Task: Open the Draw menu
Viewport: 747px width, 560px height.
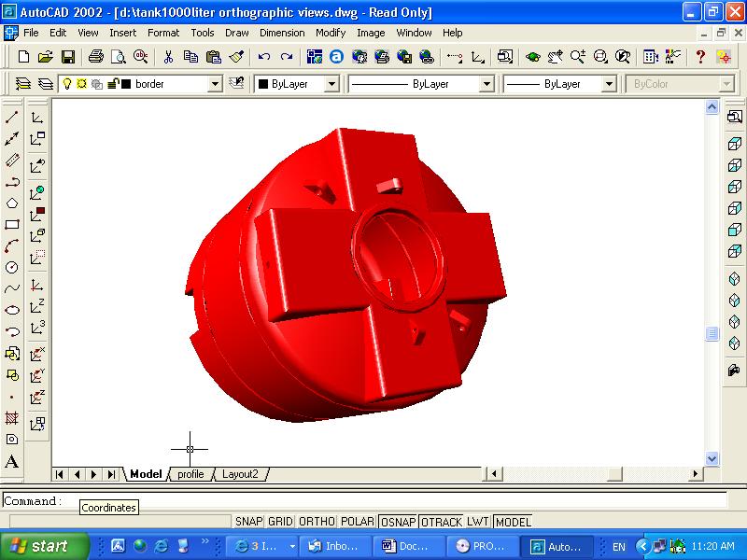Action: [x=237, y=33]
